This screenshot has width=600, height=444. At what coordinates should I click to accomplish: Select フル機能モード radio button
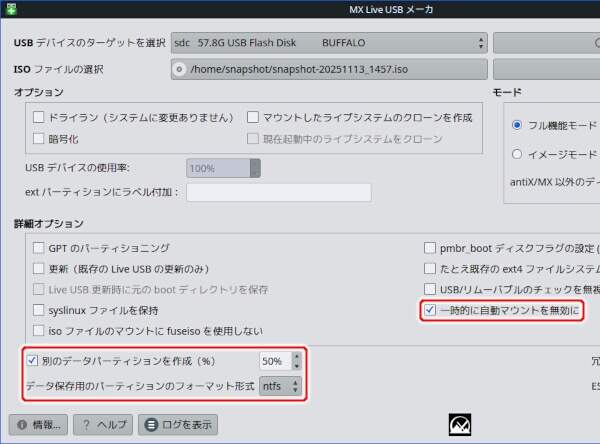pyautogui.click(x=517, y=125)
